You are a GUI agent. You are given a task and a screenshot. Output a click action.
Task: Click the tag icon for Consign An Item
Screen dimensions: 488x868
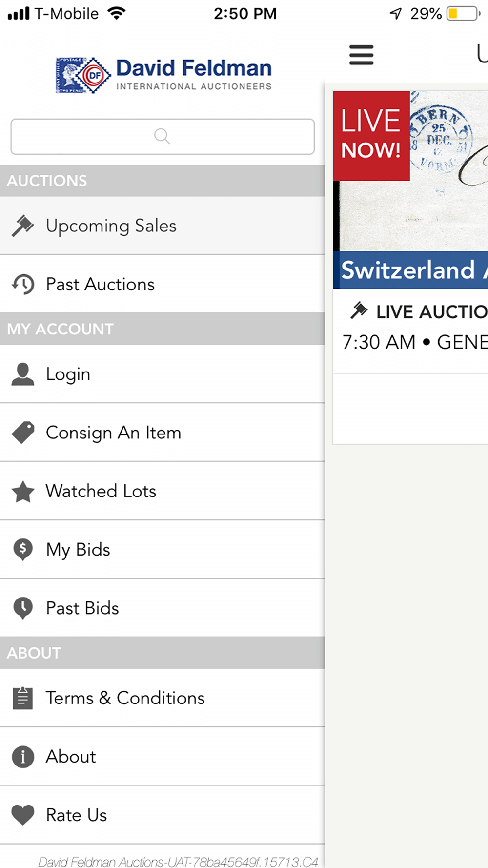[23, 433]
